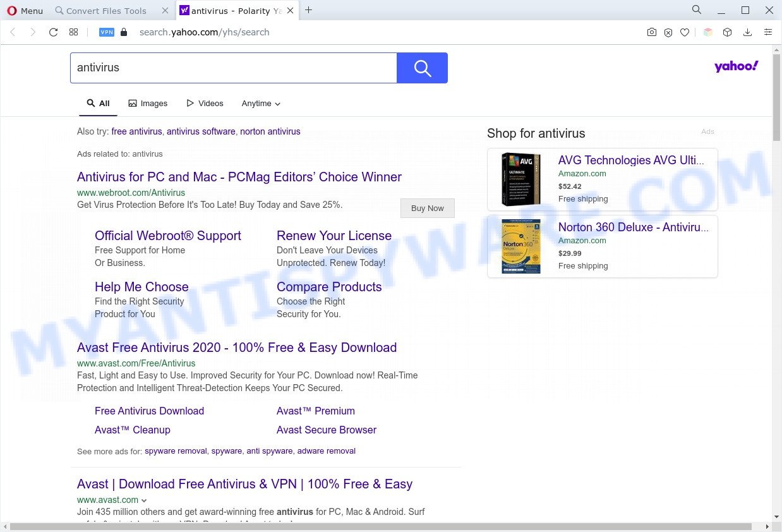Add page to bookmarks heart icon
Image resolution: width=782 pixels, height=532 pixels.
click(685, 32)
